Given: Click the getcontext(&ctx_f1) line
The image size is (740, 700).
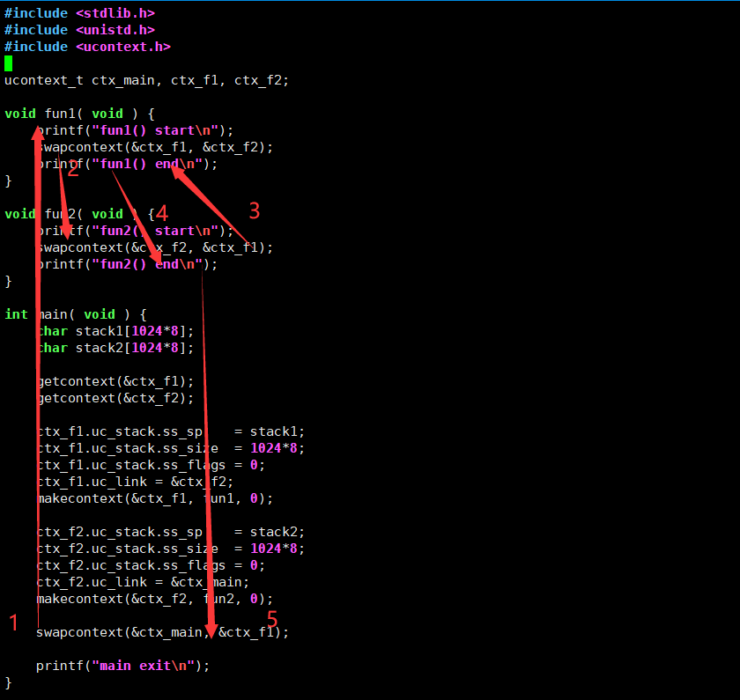Looking at the screenshot, I should [115, 380].
